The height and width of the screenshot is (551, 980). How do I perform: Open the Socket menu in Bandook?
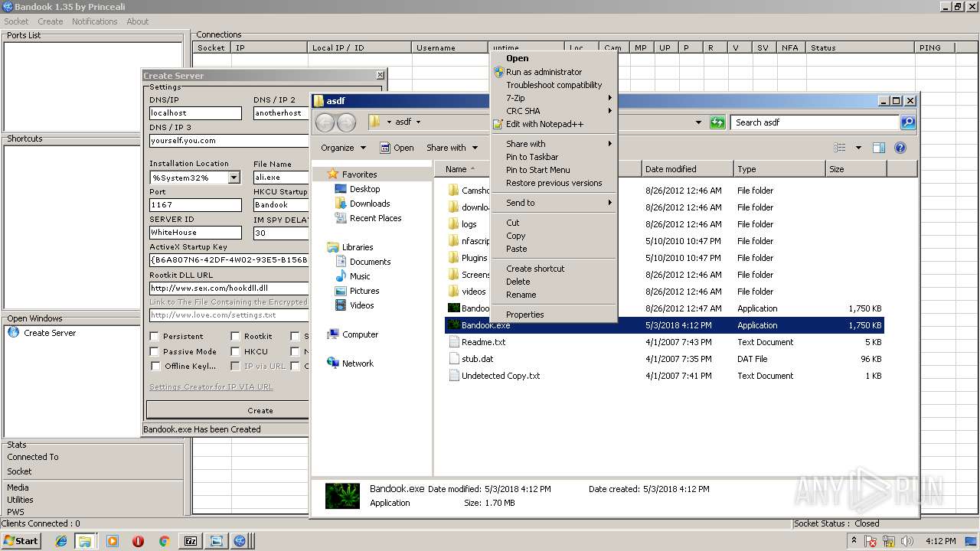(x=16, y=21)
